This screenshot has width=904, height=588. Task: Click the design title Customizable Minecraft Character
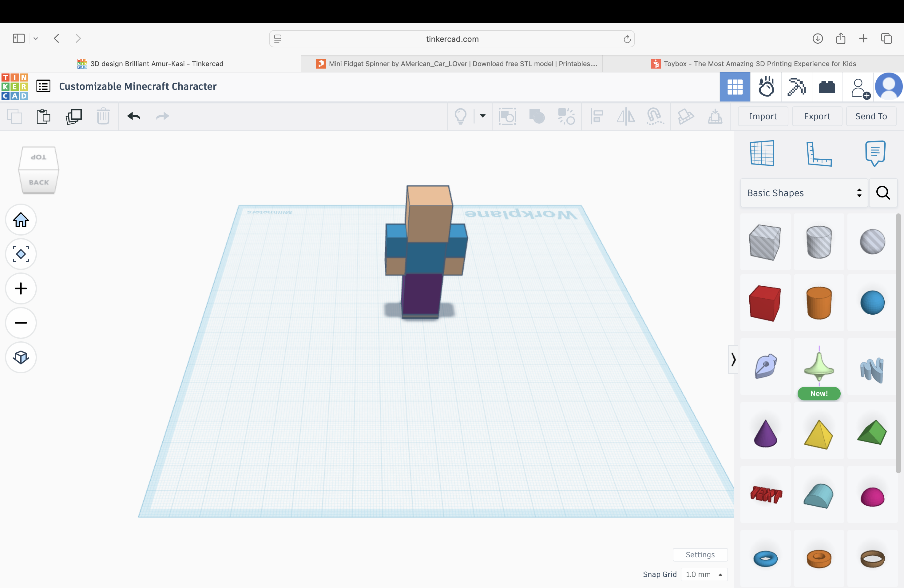[x=137, y=86]
